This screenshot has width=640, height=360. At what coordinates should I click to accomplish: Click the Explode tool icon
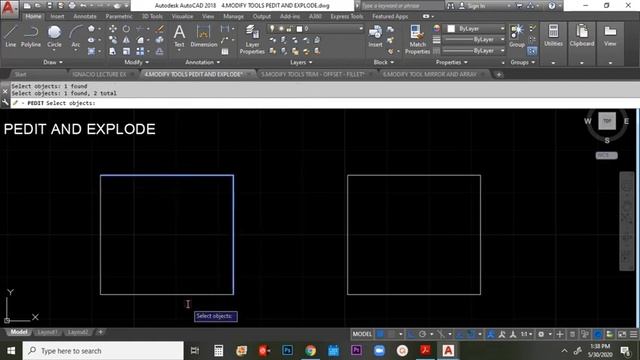(160, 40)
